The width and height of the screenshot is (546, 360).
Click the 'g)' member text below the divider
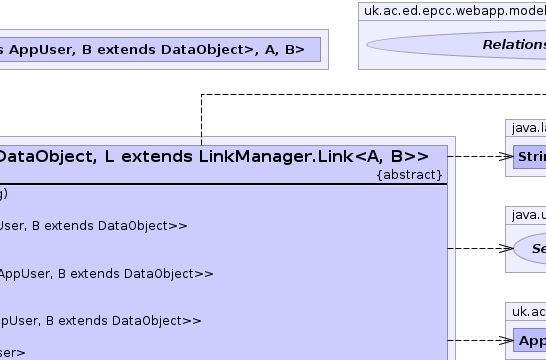coord(4,194)
